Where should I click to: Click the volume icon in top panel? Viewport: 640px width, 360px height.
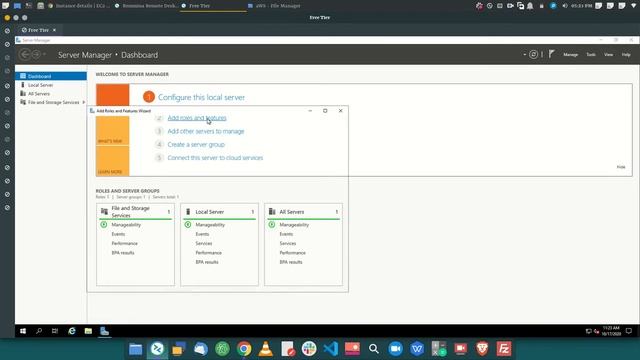(565, 6)
